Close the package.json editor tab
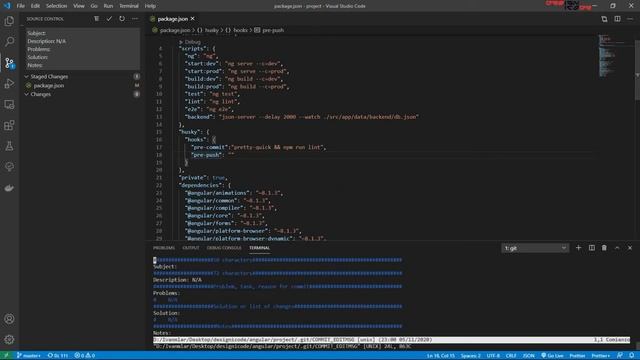Viewport: 640px width, 360px height. coord(193,19)
